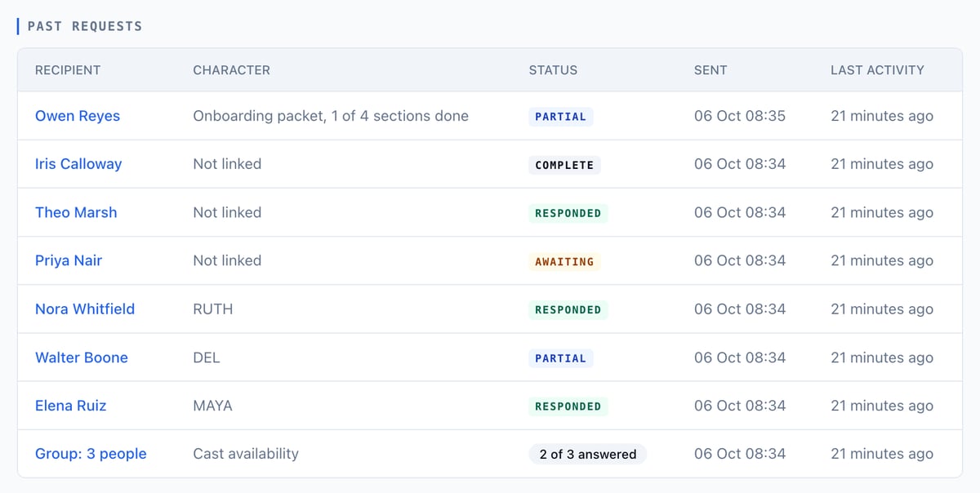Click last activity in the Group row
The width and height of the screenshot is (980, 493).
(x=882, y=454)
